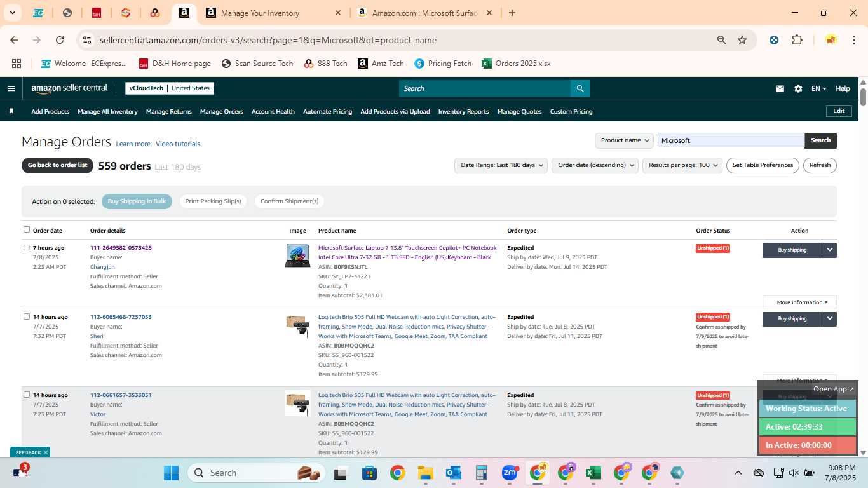Viewport: 868px width, 488px height.
Task: Open Automate Pricing menu item
Action: click(327, 112)
